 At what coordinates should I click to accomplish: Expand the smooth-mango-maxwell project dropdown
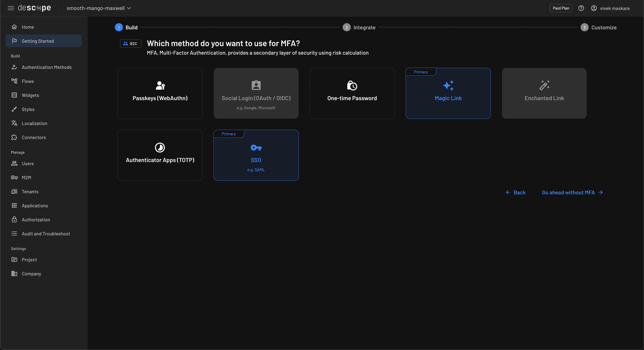99,8
